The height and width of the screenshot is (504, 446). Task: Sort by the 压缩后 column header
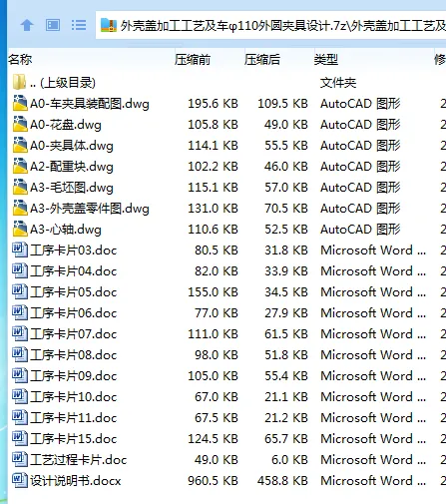coord(262,60)
